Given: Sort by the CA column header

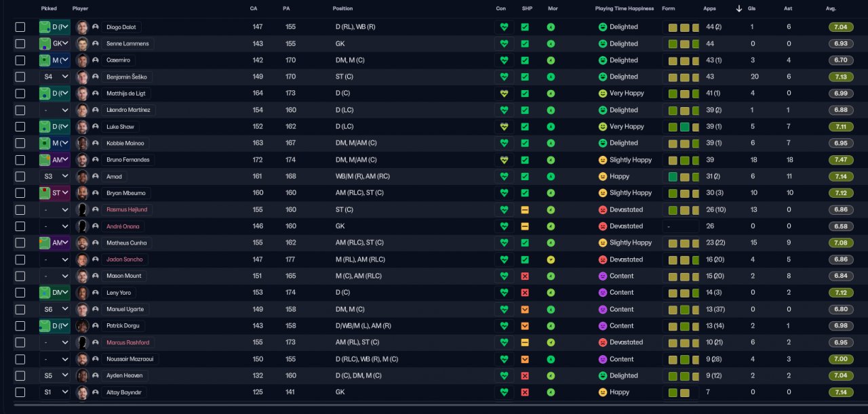Looking at the screenshot, I should click(254, 9).
